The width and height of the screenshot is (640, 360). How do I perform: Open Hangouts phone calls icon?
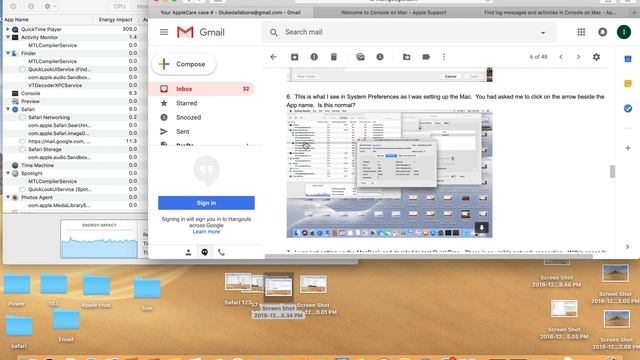click(x=221, y=252)
